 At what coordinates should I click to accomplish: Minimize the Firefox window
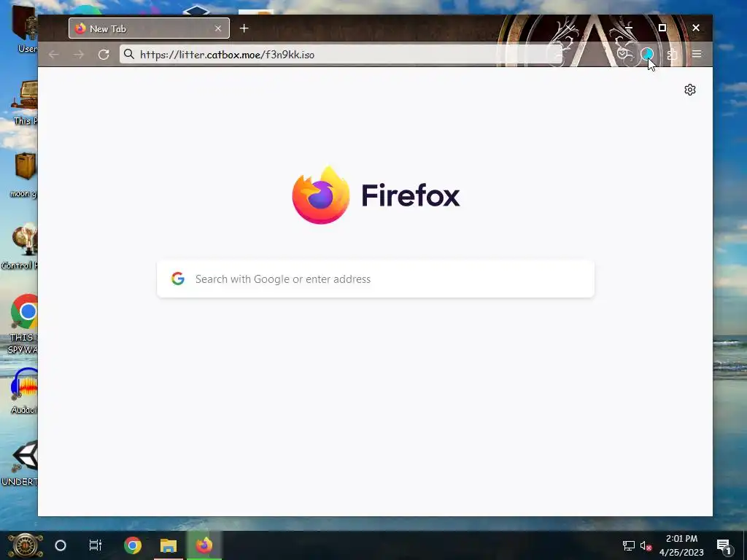click(x=629, y=28)
